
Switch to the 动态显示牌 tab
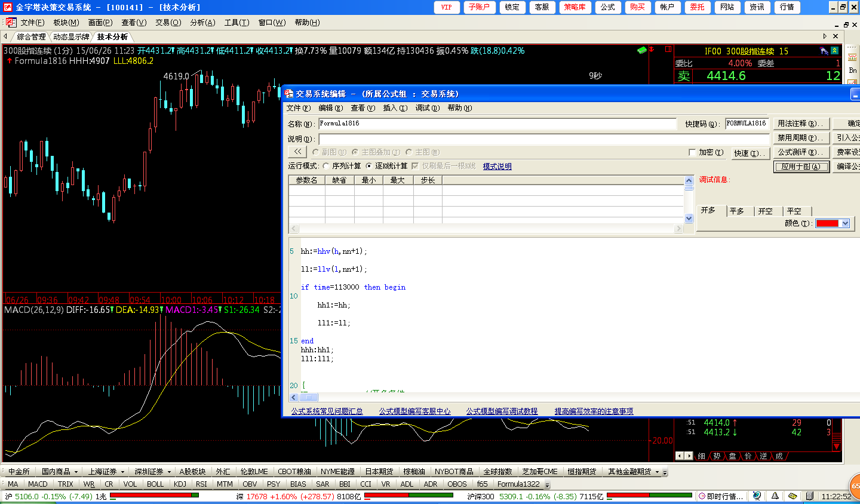71,37
